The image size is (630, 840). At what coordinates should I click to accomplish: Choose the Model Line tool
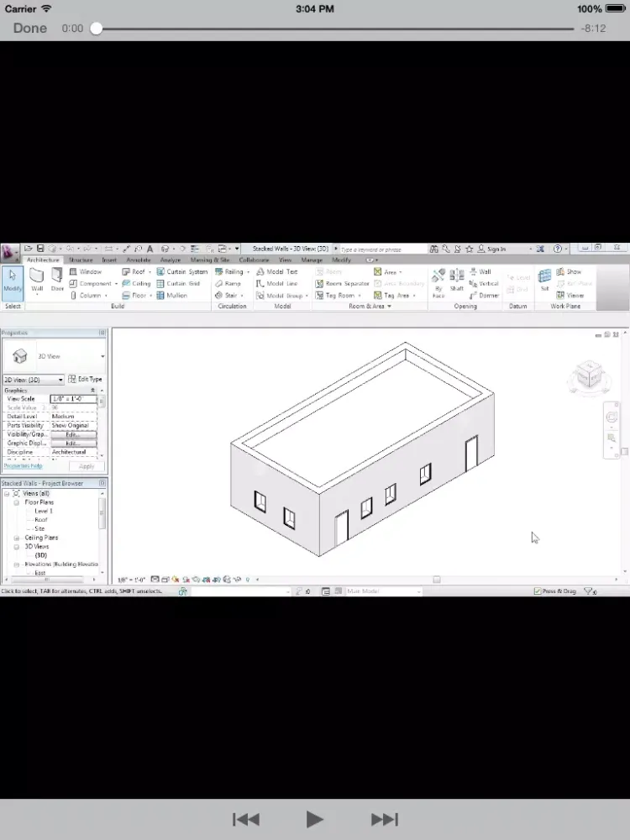pyautogui.click(x=276, y=283)
